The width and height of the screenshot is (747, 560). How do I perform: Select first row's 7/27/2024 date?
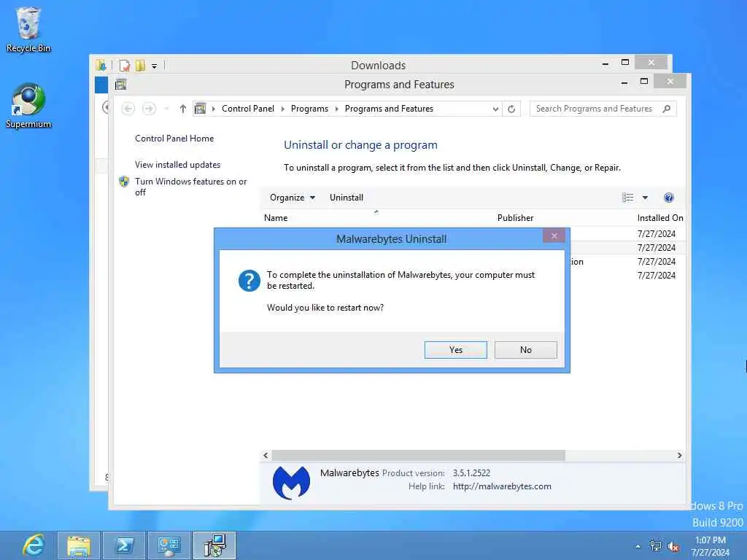[x=656, y=234]
